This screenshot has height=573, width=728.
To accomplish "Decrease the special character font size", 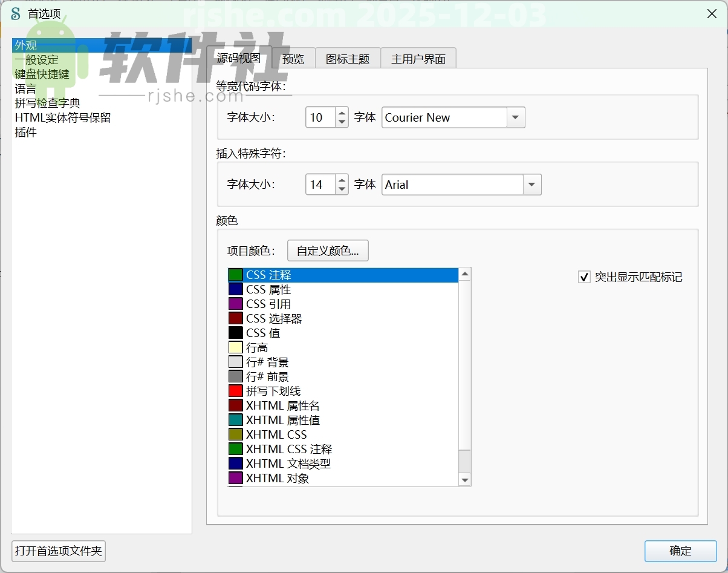I will point(342,188).
